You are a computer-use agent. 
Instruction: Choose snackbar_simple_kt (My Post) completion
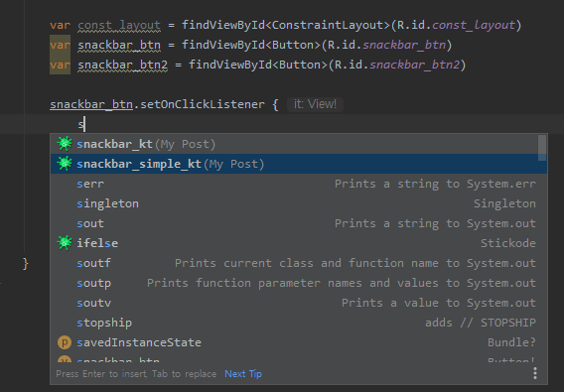[294, 164]
